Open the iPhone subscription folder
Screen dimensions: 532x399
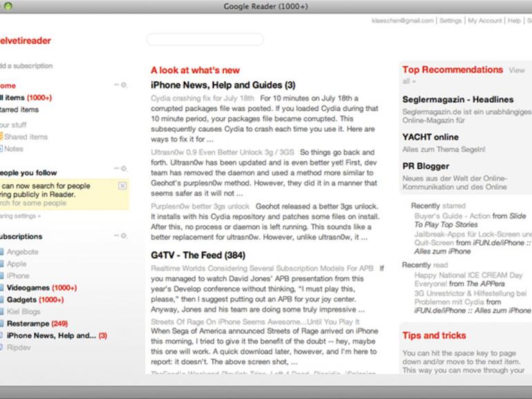tap(18, 276)
